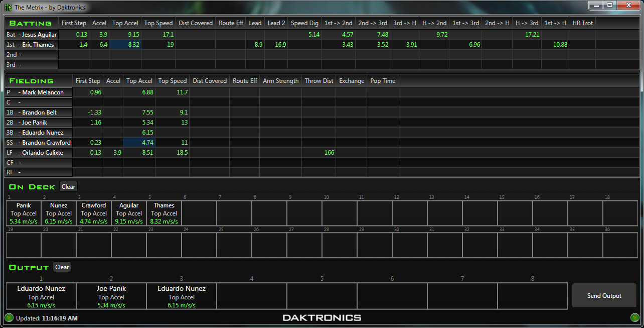Click the Send Output button

(x=604, y=295)
